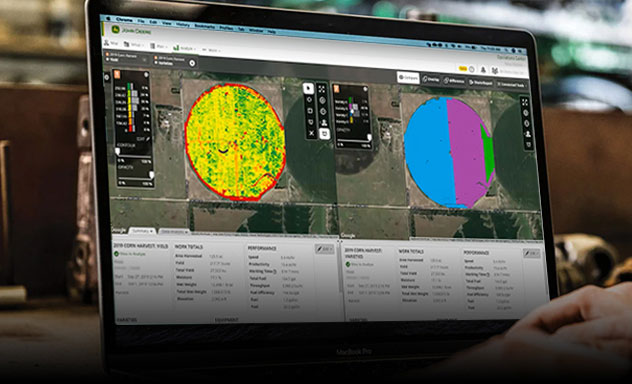Click the top green swatch in yield legend

(x=129, y=86)
